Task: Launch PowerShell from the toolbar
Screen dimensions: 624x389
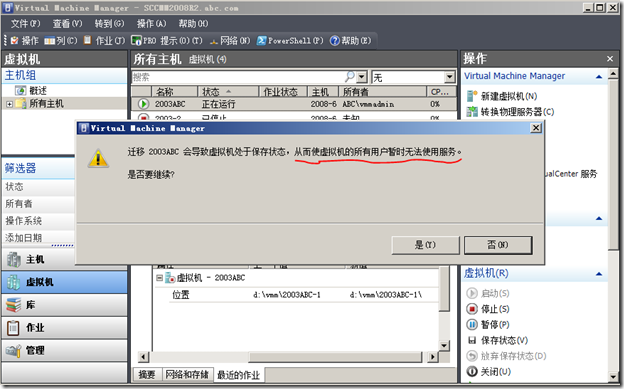Action: 290,41
